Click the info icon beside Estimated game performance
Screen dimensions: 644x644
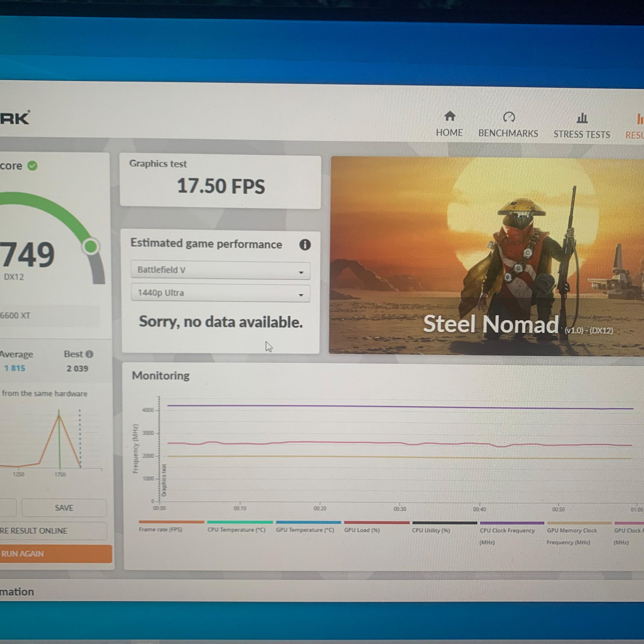pos(305,245)
